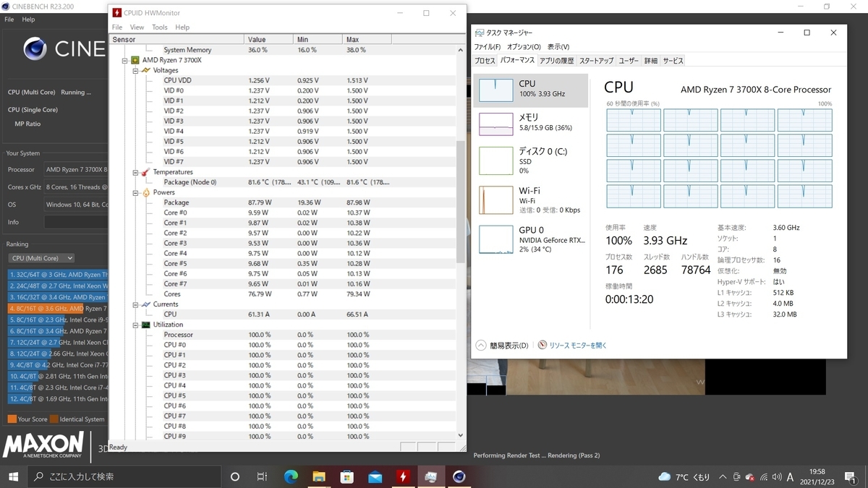
Task: Select メモリ in Task Manager sidebar
Action: 531,124
